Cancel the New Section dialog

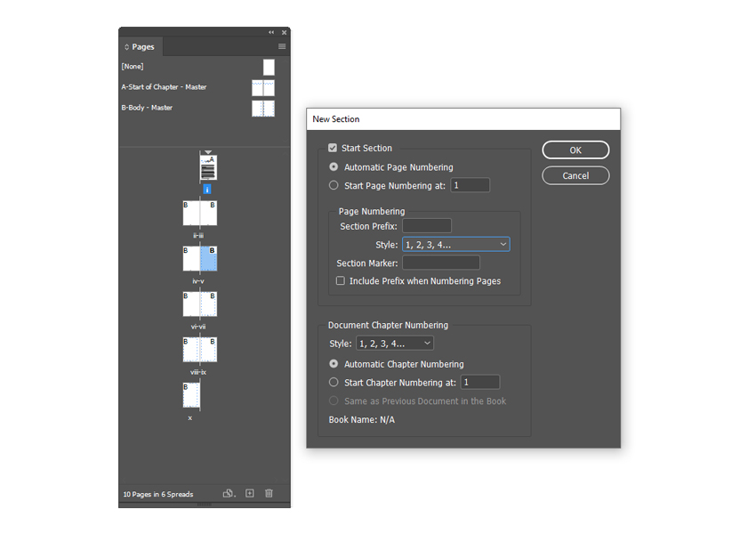(x=575, y=175)
